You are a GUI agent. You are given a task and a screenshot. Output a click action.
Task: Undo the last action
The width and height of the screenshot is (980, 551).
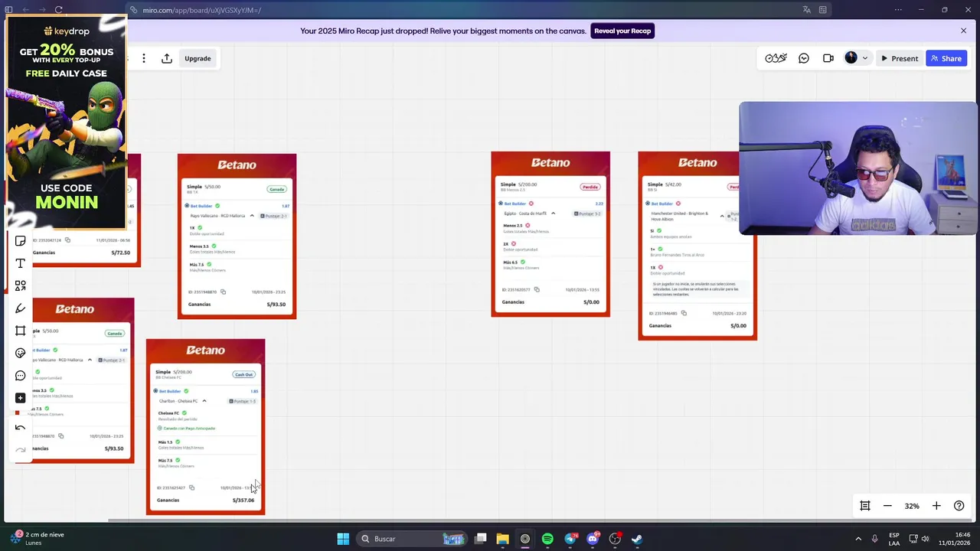tap(21, 428)
